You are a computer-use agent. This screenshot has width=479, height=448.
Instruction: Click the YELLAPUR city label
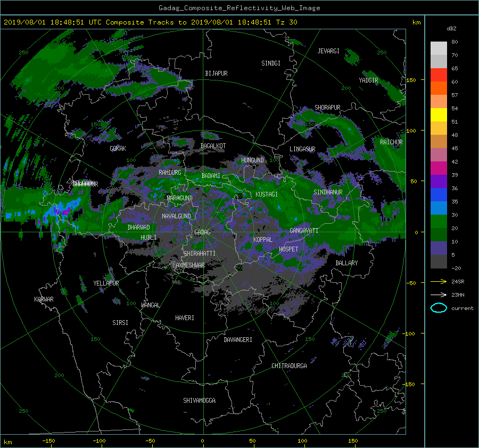pyautogui.click(x=106, y=283)
